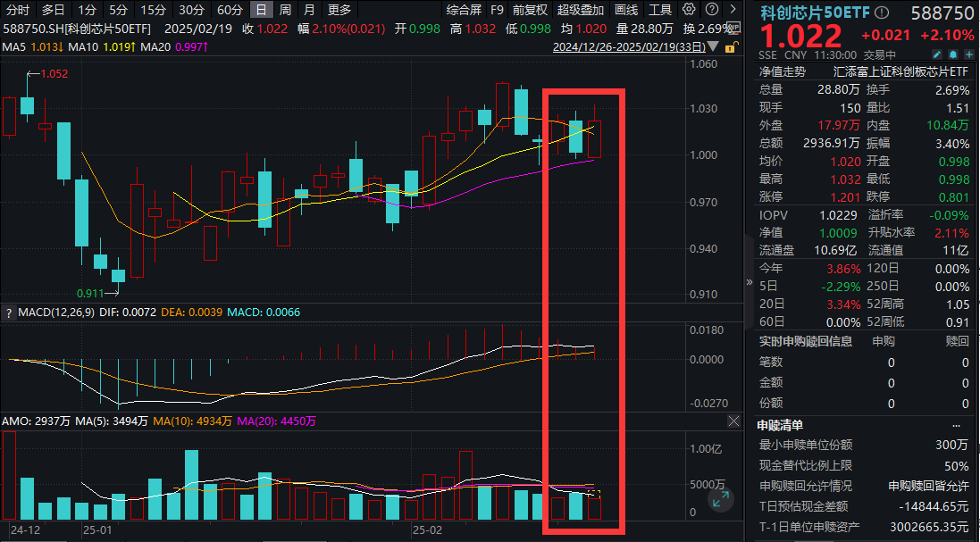Click the help question-mark circle icon
The image size is (980, 542).
tap(709, 10)
